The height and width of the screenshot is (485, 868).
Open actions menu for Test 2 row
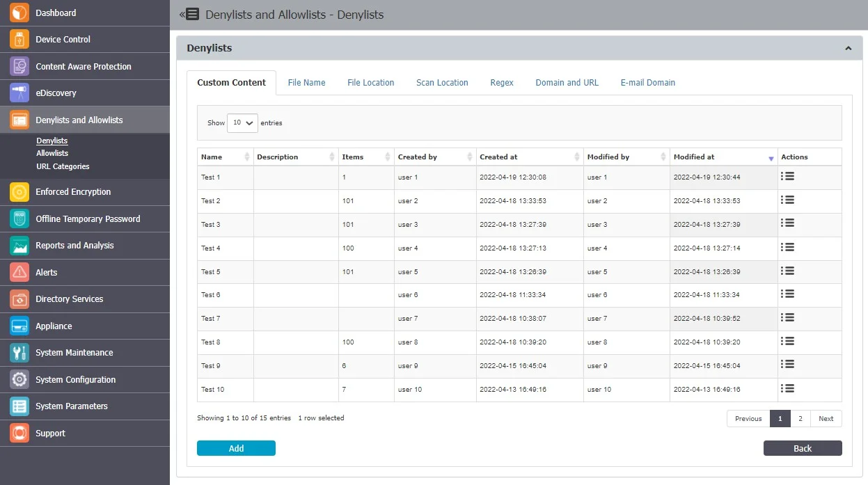pyautogui.click(x=787, y=200)
